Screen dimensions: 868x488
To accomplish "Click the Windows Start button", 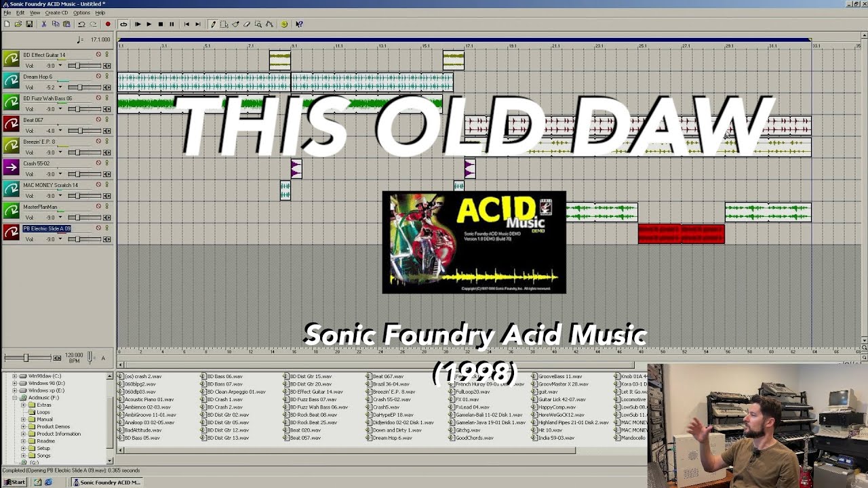I will tap(14, 483).
